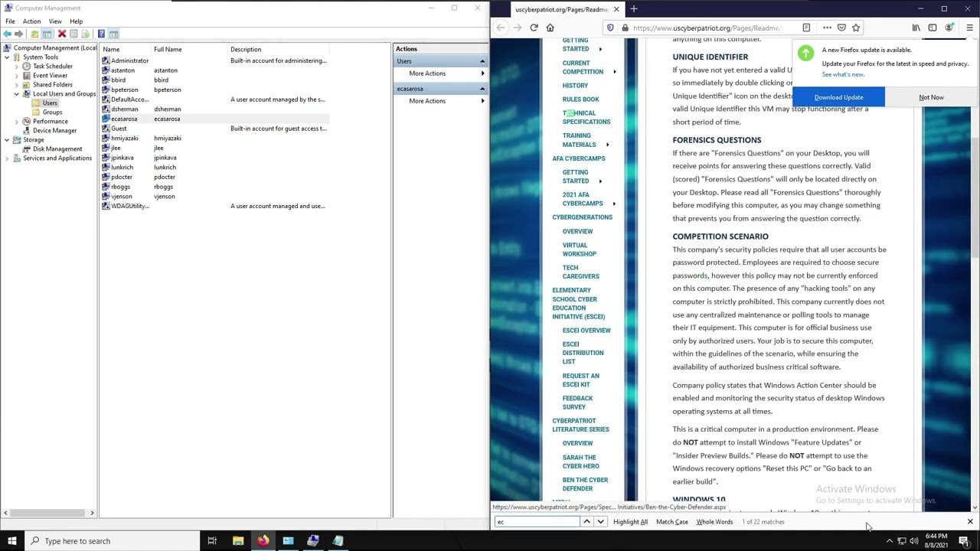The image size is (980, 551).
Task: Click the blue Help toolbar icon
Action: click(x=101, y=34)
